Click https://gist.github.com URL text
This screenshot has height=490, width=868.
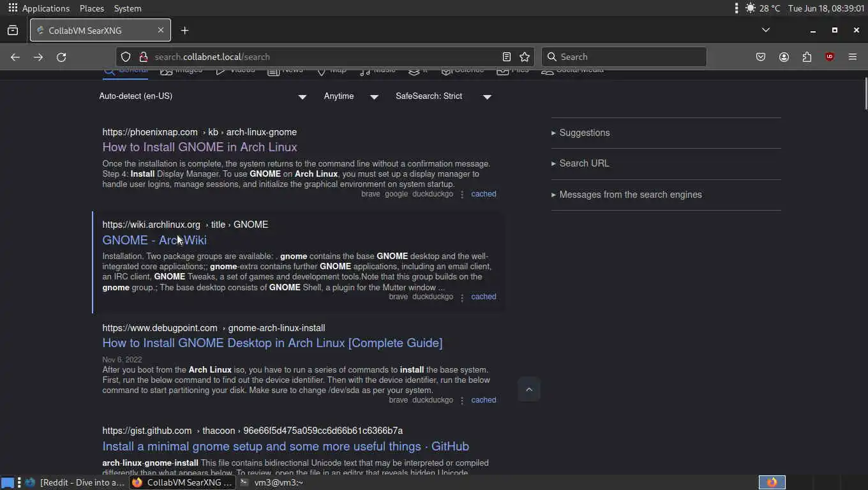coord(147,431)
